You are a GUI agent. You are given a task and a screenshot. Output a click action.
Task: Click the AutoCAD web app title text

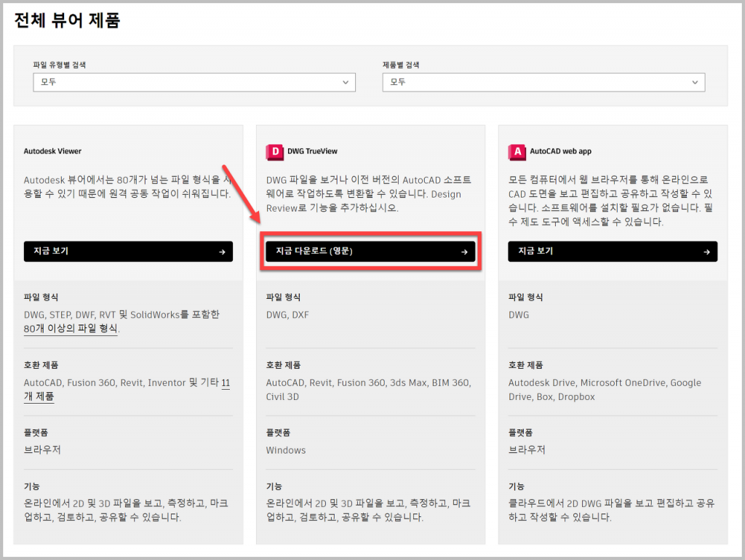coord(561,151)
